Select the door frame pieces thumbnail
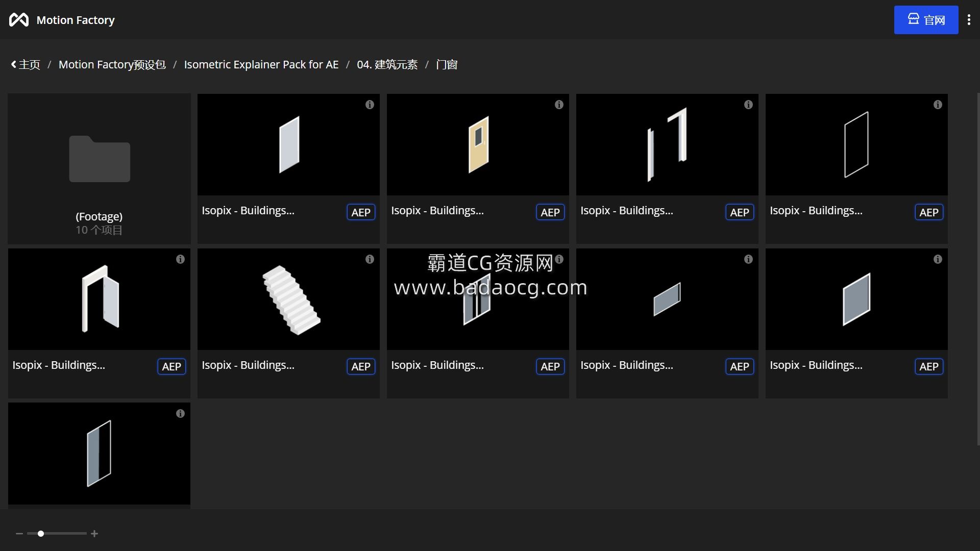The height and width of the screenshot is (551, 980). pos(667,145)
